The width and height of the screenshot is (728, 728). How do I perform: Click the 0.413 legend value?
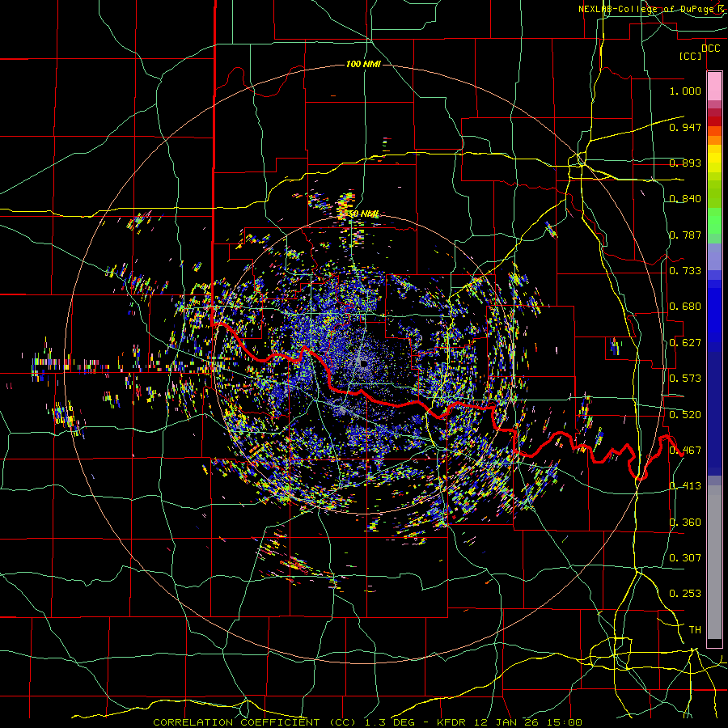point(685,486)
